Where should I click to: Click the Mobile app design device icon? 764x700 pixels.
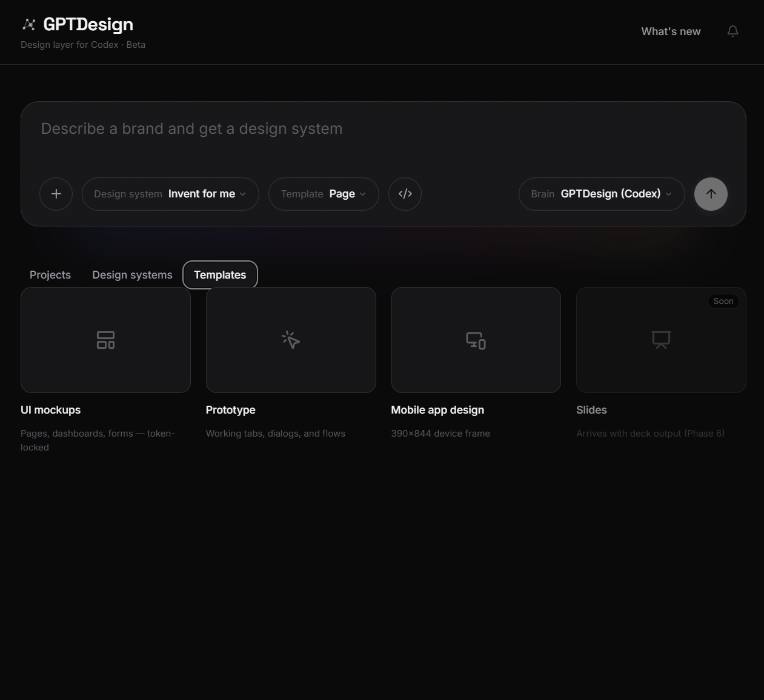(x=476, y=340)
